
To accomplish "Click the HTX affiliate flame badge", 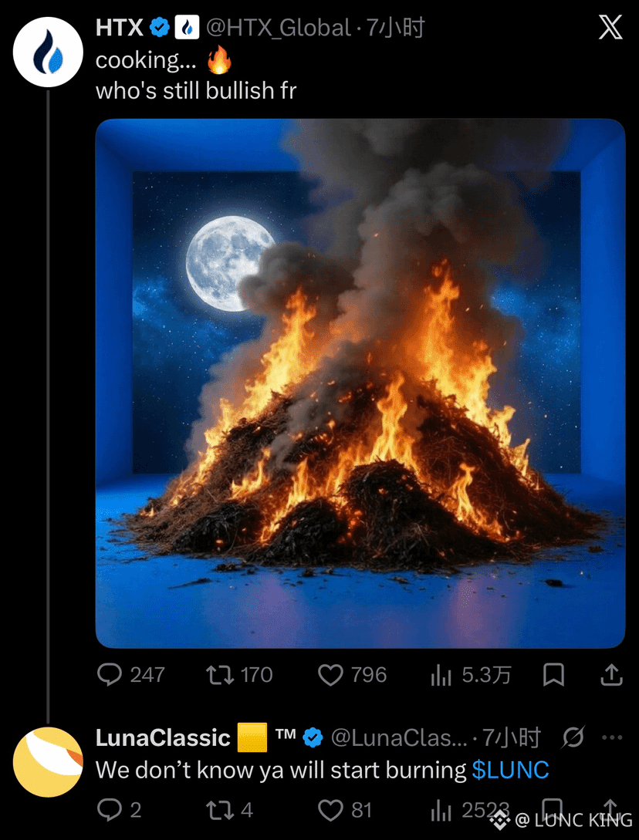I will point(187,27).
